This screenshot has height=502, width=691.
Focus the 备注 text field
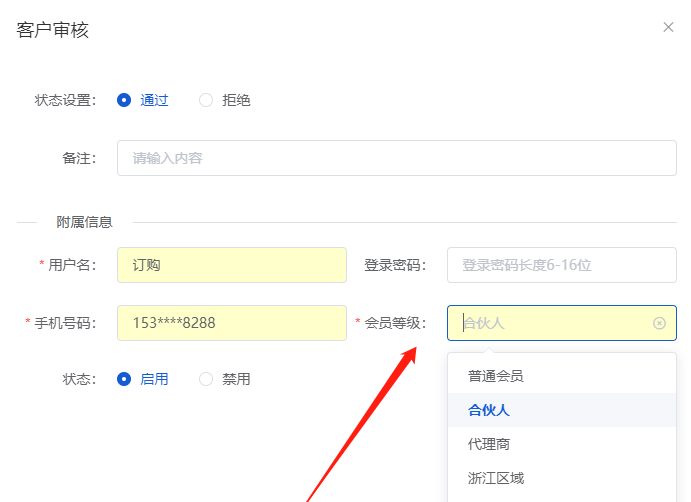396,158
